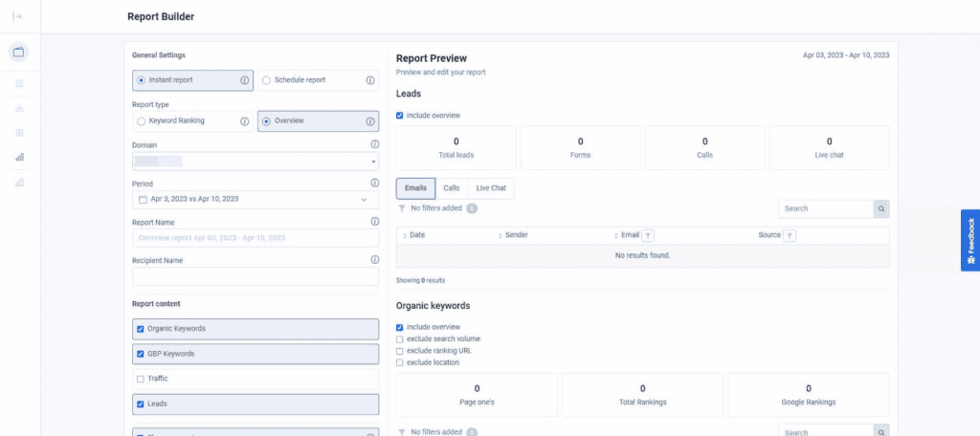Select the Schedule report radio button
Viewport: 980px width, 436px height.
click(266, 80)
